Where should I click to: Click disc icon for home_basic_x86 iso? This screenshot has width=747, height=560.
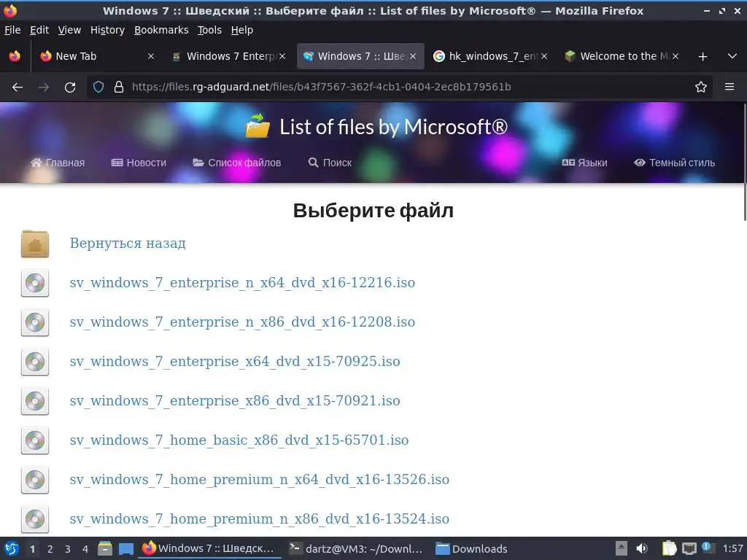click(x=35, y=440)
